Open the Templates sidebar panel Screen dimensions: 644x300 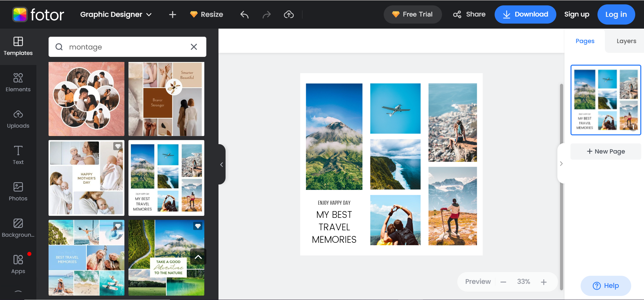pos(18,46)
